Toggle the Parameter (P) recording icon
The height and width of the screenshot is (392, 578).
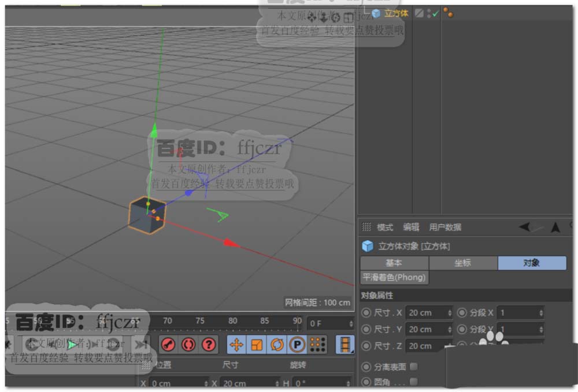[x=297, y=345]
